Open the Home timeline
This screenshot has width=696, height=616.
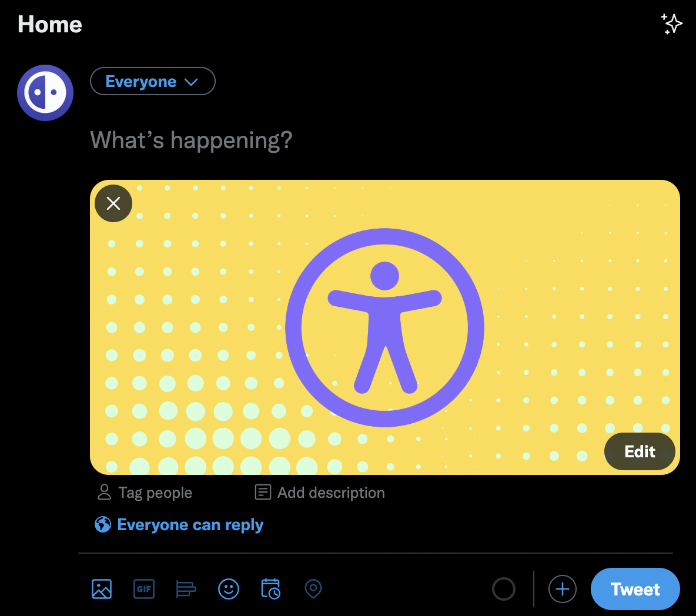(49, 24)
